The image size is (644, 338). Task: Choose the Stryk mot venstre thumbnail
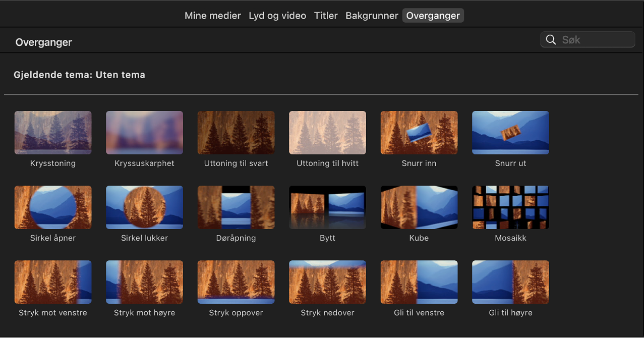coord(53,282)
